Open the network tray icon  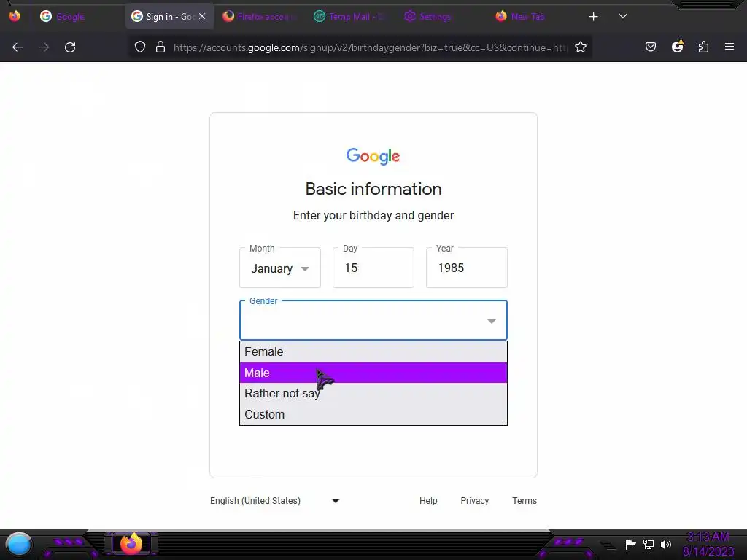coord(649,544)
